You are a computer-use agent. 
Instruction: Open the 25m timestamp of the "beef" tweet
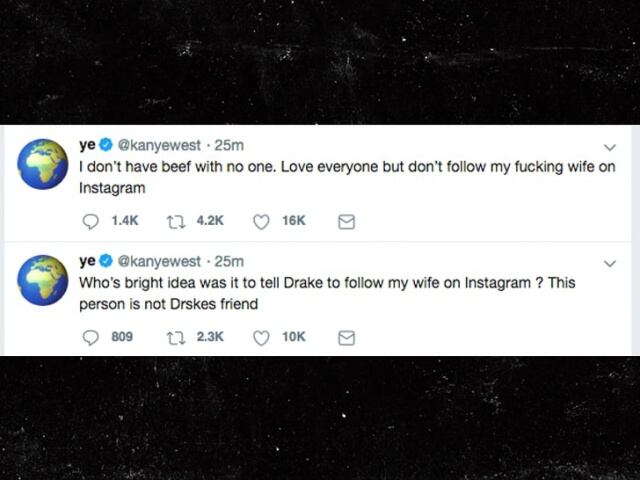pos(229,146)
